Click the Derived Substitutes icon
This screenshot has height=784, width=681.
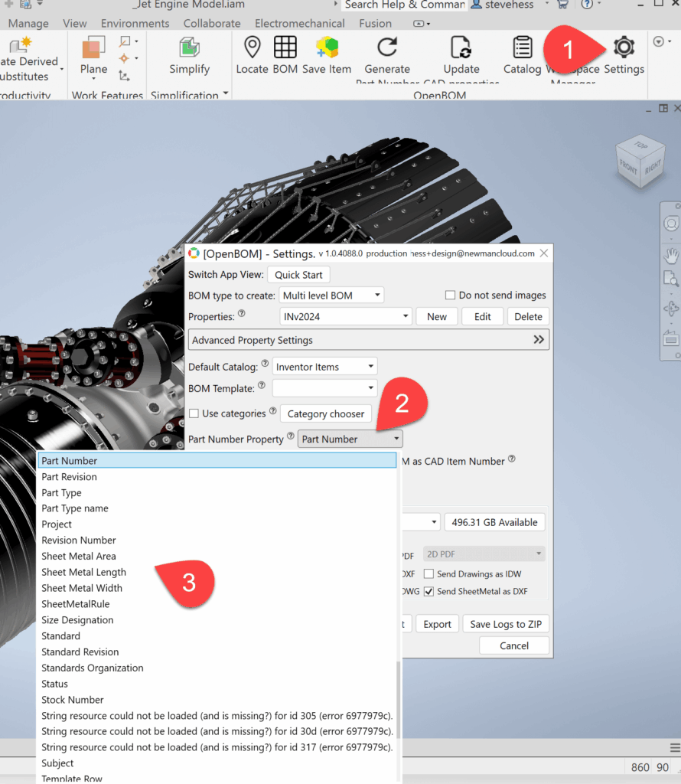[21, 44]
